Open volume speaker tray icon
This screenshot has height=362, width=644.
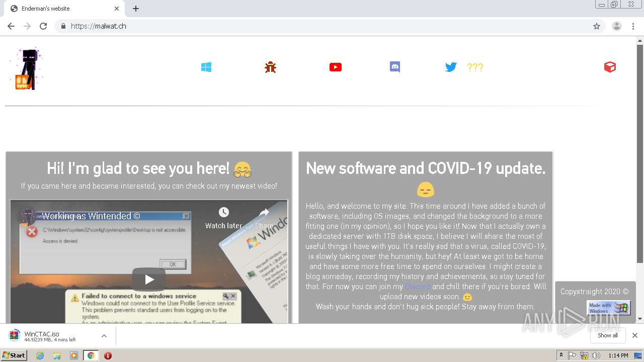[596, 355]
